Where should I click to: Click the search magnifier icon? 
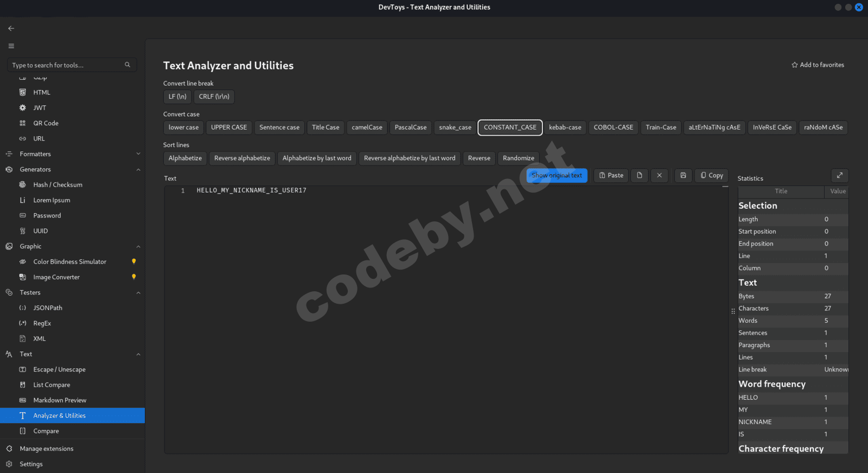click(x=127, y=65)
